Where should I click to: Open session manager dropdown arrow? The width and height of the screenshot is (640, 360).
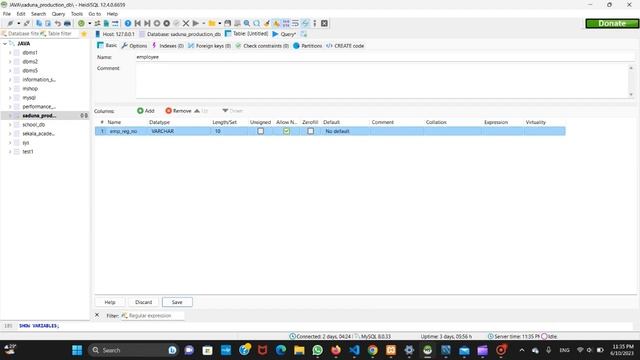pyautogui.click(x=18, y=24)
